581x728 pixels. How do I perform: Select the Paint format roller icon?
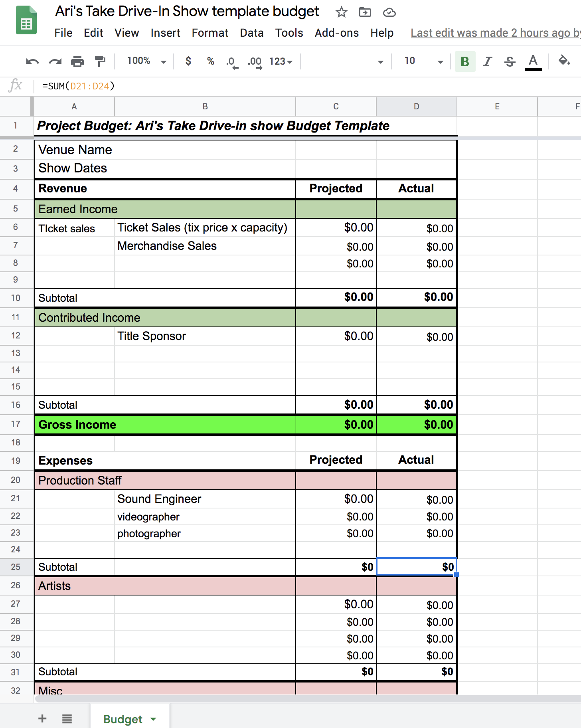coord(100,61)
